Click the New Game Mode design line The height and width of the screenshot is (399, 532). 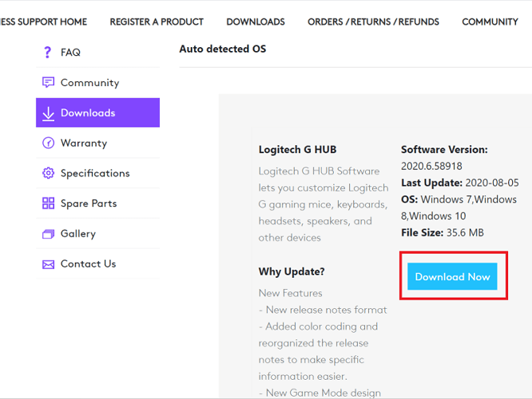point(320,393)
